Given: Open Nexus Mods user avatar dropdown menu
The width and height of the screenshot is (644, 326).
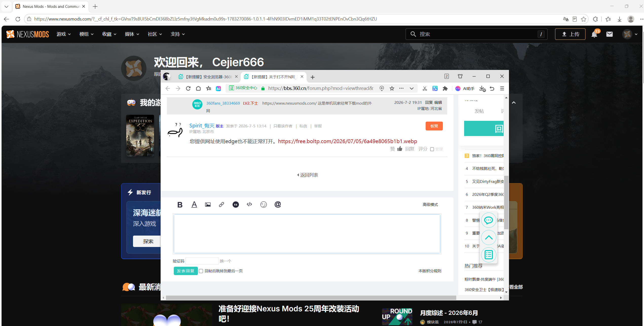Looking at the screenshot, I should point(630,34).
